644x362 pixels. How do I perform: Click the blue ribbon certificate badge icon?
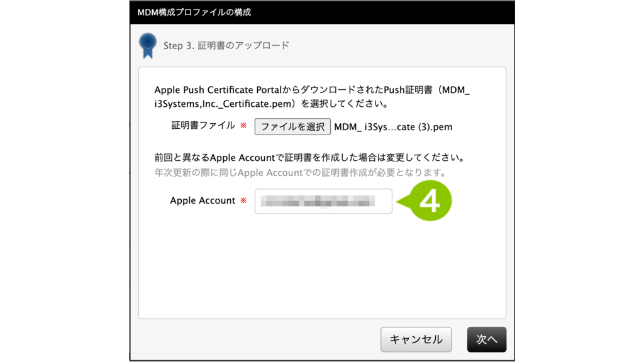click(x=147, y=45)
